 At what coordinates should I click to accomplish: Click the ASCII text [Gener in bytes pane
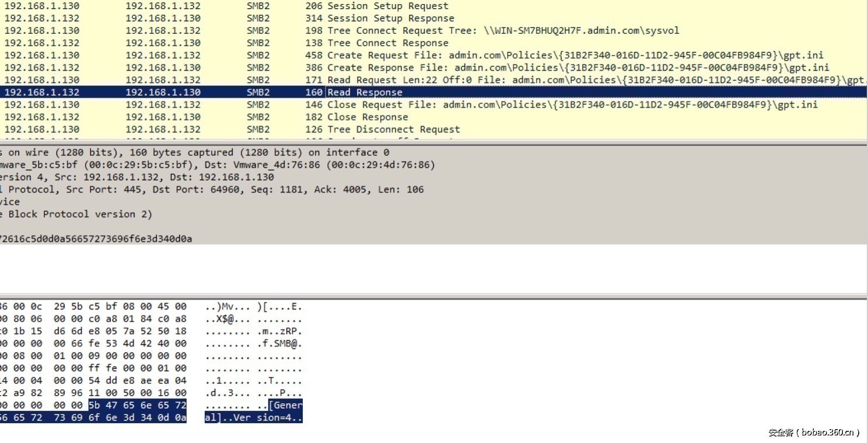(x=285, y=405)
